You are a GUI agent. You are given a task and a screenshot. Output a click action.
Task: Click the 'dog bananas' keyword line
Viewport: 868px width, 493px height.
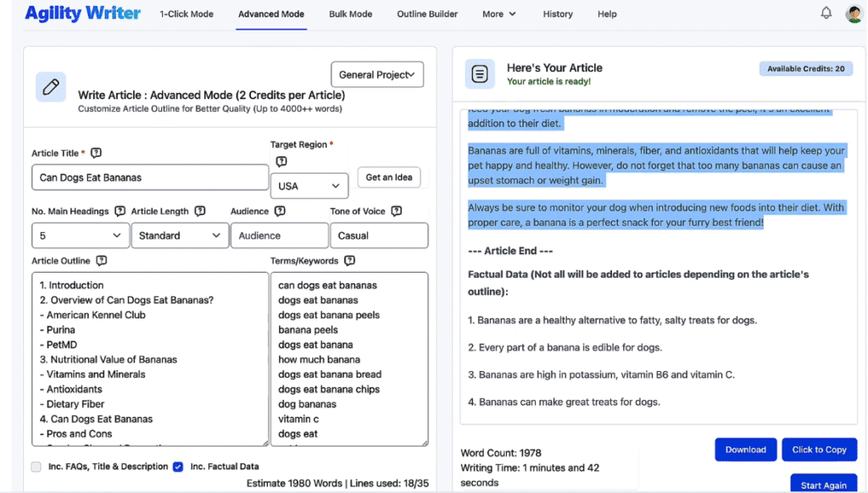[x=307, y=404]
